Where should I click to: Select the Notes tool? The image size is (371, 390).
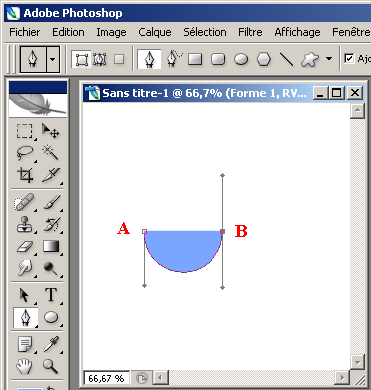[25, 344]
